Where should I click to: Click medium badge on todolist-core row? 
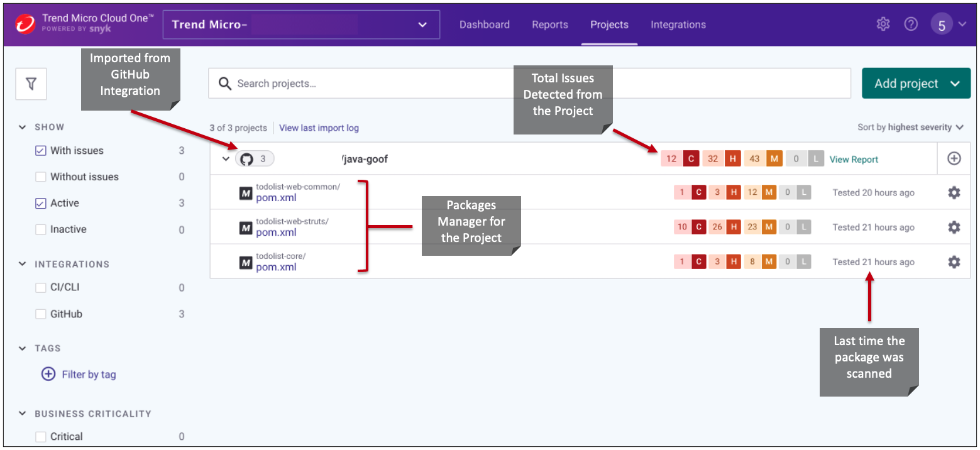pos(760,262)
